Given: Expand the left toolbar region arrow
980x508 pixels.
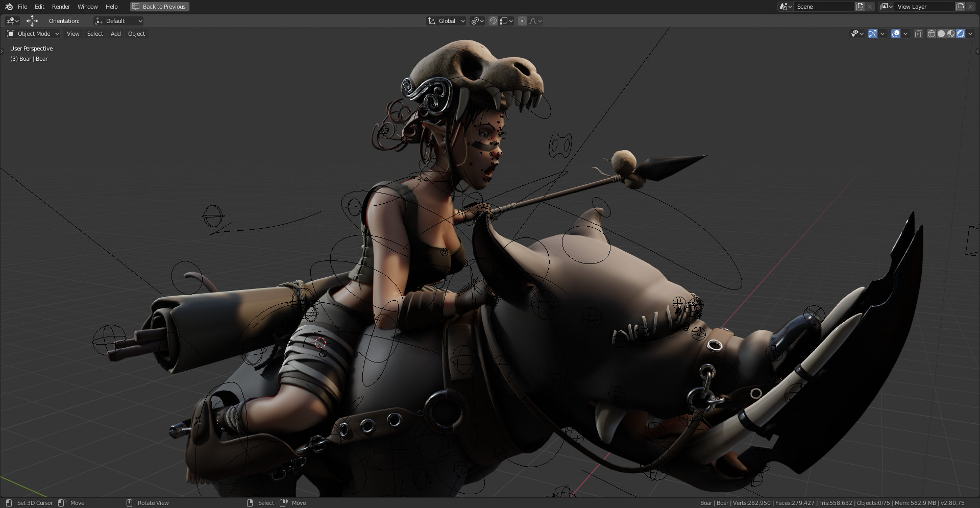Looking at the screenshot, I should pyautogui.click(x=2, y=51).
